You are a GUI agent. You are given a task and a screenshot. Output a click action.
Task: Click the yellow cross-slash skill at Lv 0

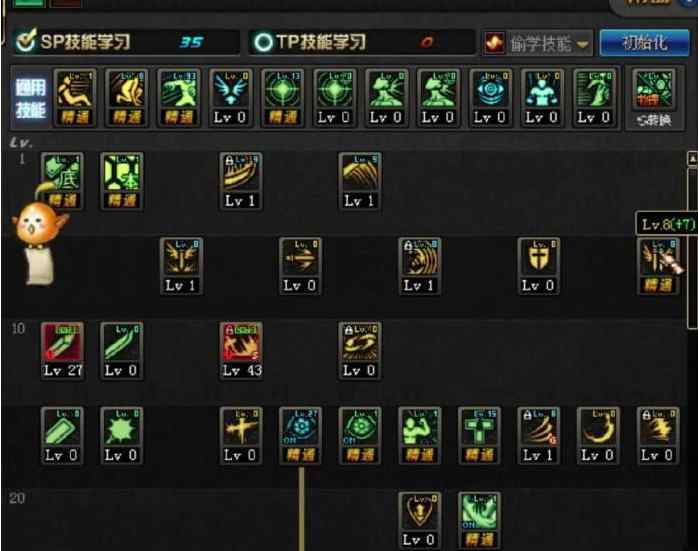click(241, 435)
